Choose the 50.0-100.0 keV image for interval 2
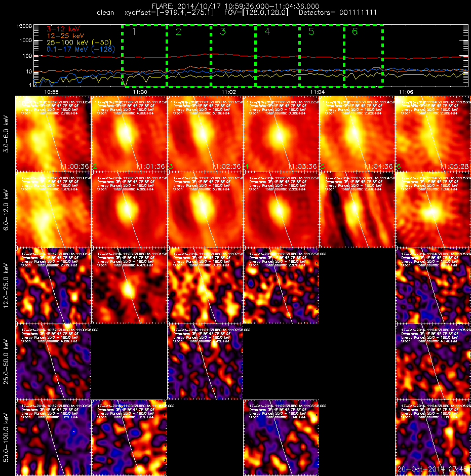Image resolution: width=471 pixels, height=476 pixels. click(129, 438)
